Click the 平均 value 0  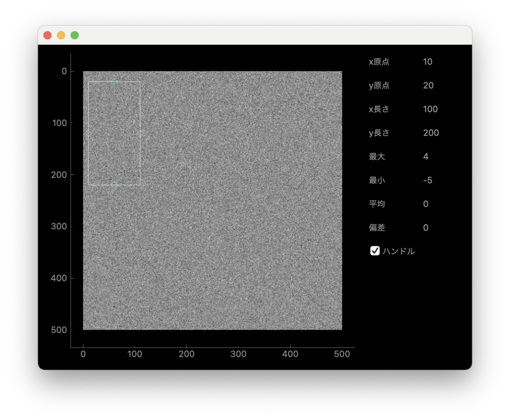click(x=426, y=204)
